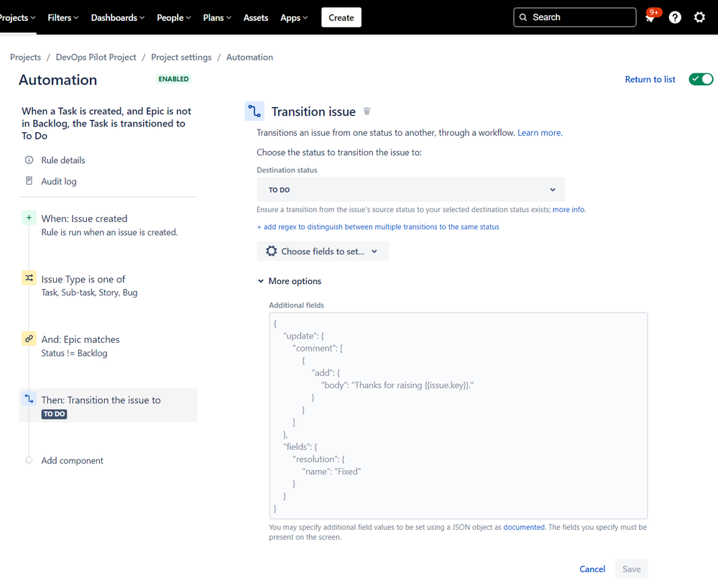Click the "Status != Backlog" text
The image size is (718, 588).
point(74,353)
